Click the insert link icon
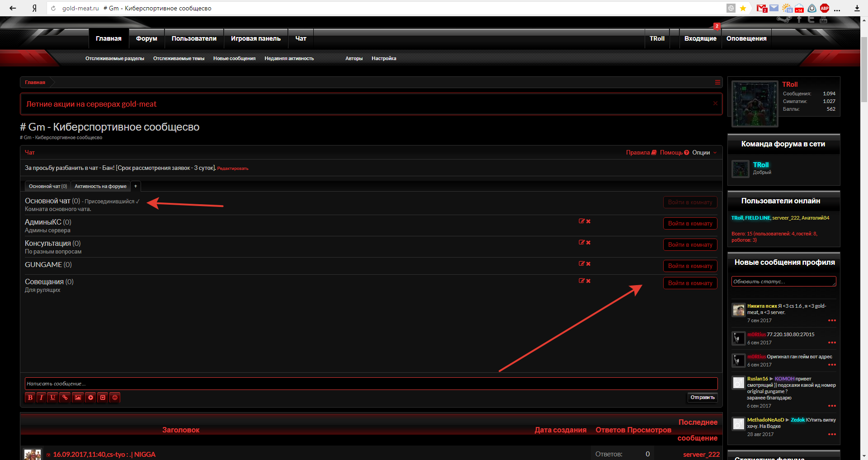The height and width of the screenshot is (460, 868). 65,398
